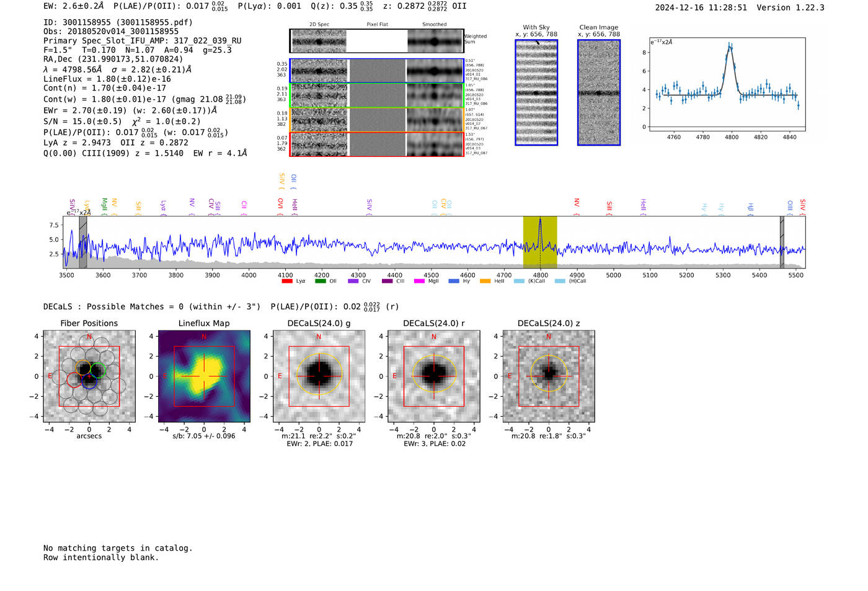The height and width of the screenshot is (591, 868).
Task: Open the DECaLS(24.0) g cutout
Action: pos(319,376)
